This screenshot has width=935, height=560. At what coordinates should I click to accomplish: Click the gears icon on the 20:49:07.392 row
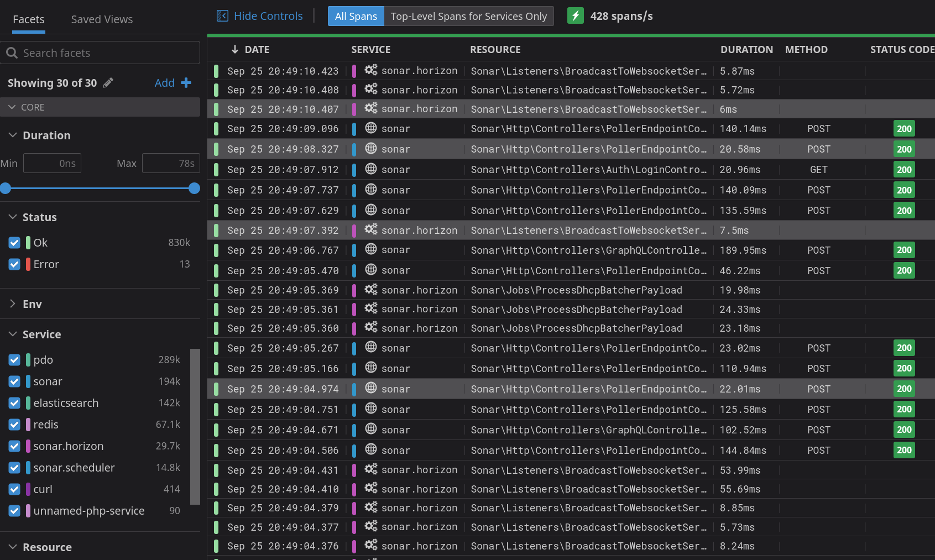click(x=371, y=229)
